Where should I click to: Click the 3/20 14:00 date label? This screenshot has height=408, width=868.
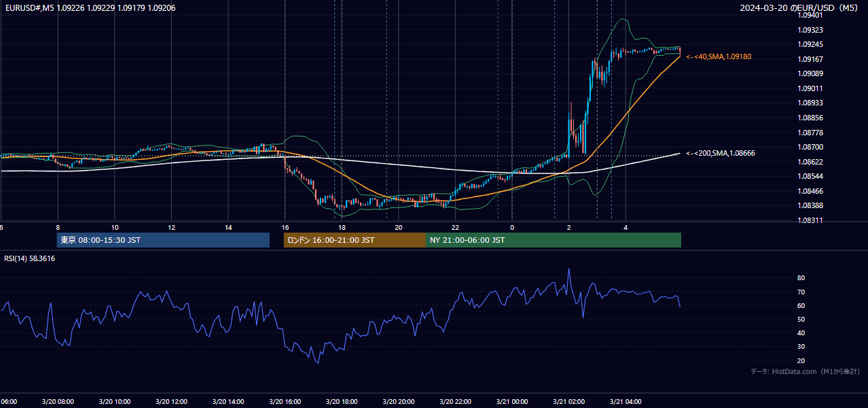tap(228, 401)
